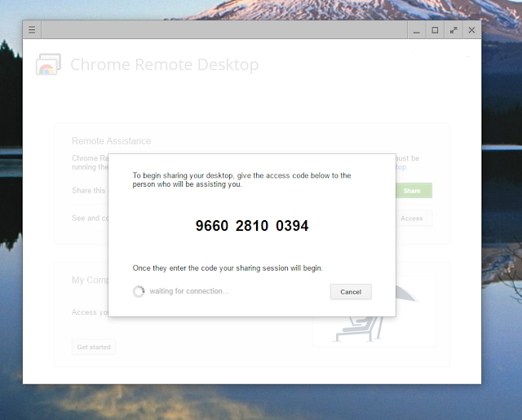
Task: Select the access code 9660 2810 0394
Action: 252,226
